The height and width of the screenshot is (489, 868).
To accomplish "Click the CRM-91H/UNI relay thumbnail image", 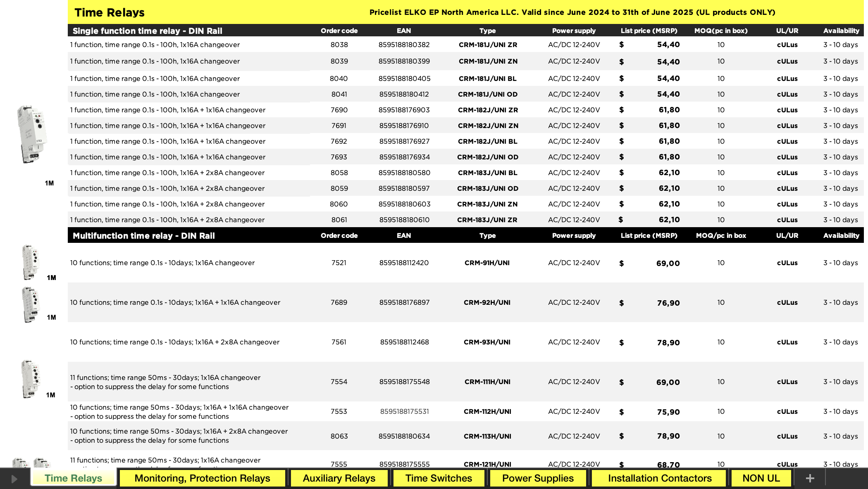I will [x=30, y=262].
